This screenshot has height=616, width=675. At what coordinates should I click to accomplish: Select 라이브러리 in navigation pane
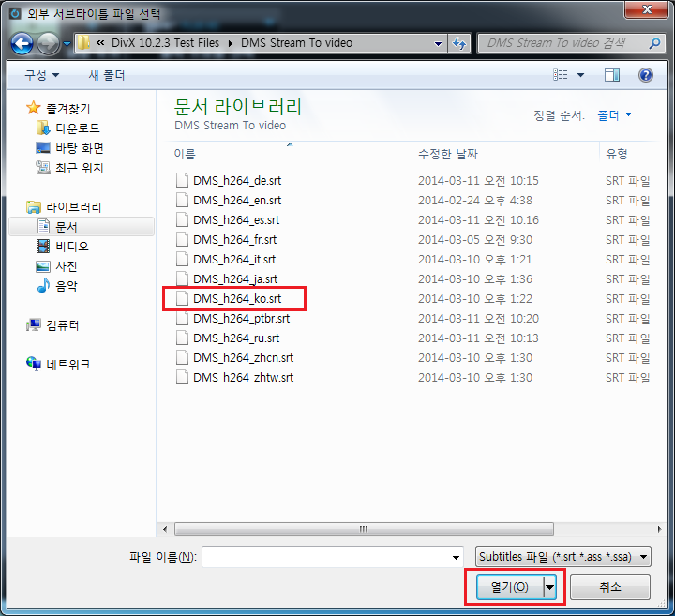pyautogui.click(x=64, y=207)
